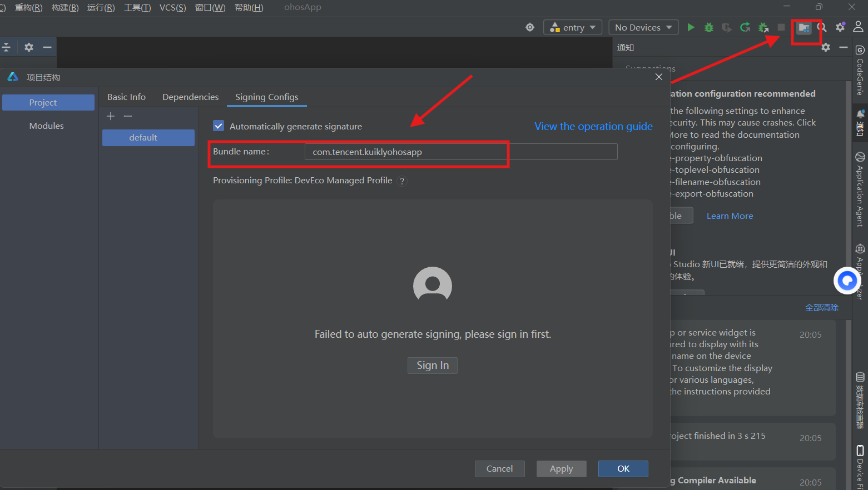868x490 pixels.
Task: Click Learn More in notification
Action: pos(730,216)
